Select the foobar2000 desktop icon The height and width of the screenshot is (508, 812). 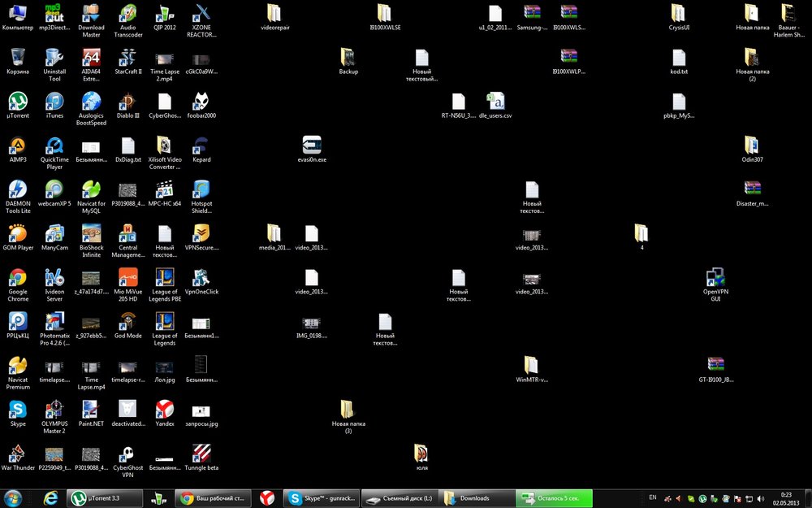tap(201, 102)
